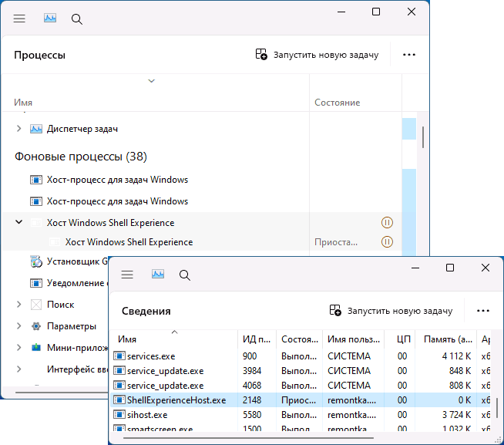Select service_update.exe with PID 3984
Image resolution: width=504 pixels, height=445 pixels.
pyautogui.click(x=301, y=371)
